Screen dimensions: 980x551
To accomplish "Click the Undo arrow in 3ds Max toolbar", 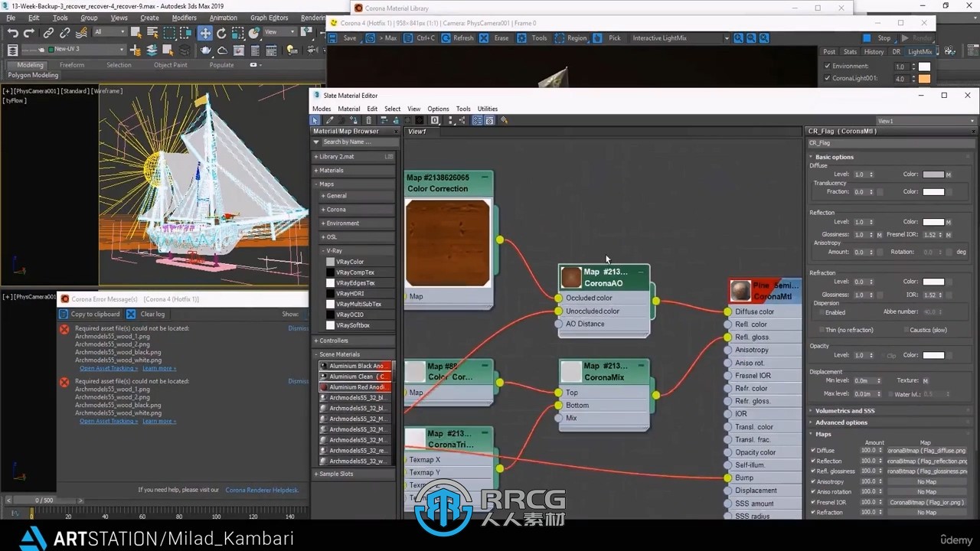I will pyautogui.click(x=12, y=33).
